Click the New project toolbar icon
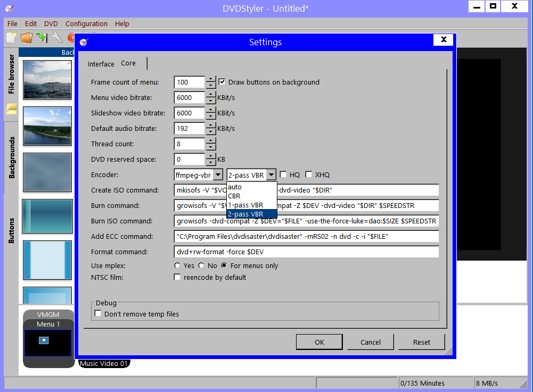 (x=11, y=37)
